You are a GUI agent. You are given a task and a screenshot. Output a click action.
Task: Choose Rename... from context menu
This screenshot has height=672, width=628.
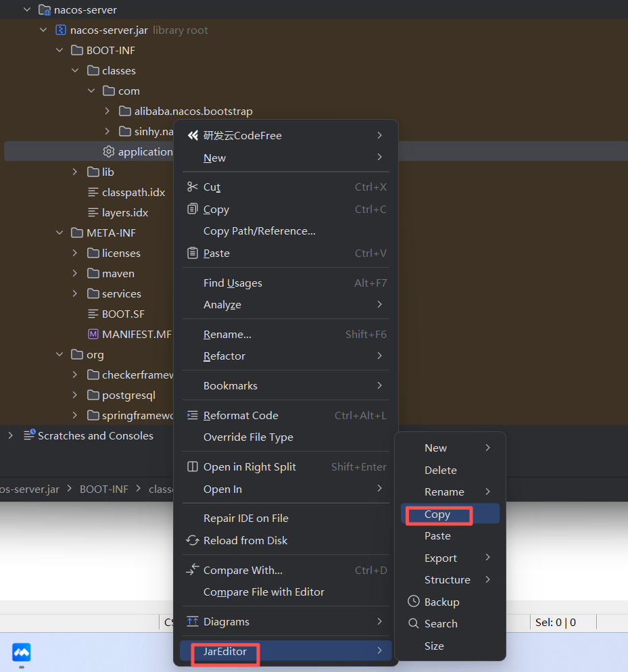point(286,334)
